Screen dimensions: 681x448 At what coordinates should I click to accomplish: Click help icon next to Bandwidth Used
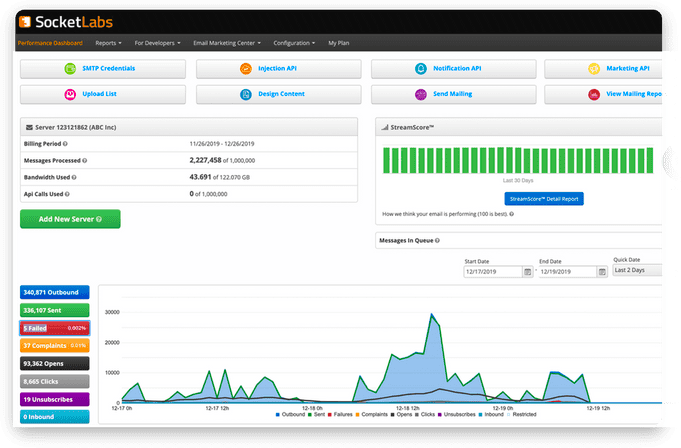coord(74,177)
